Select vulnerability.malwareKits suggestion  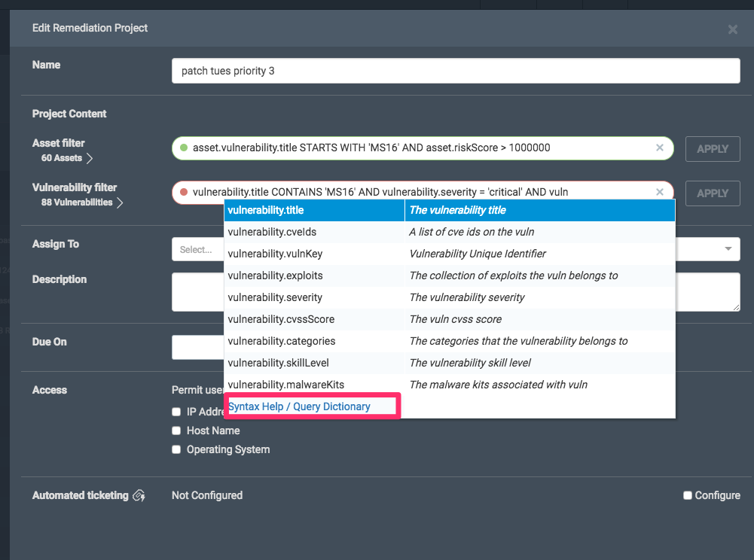click(x=285, y=385)
